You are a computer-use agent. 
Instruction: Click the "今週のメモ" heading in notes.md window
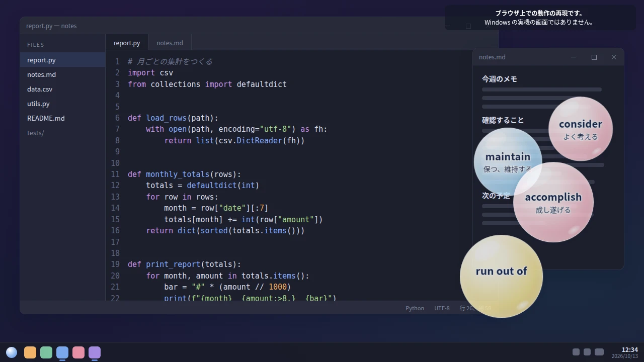[500, 79]
